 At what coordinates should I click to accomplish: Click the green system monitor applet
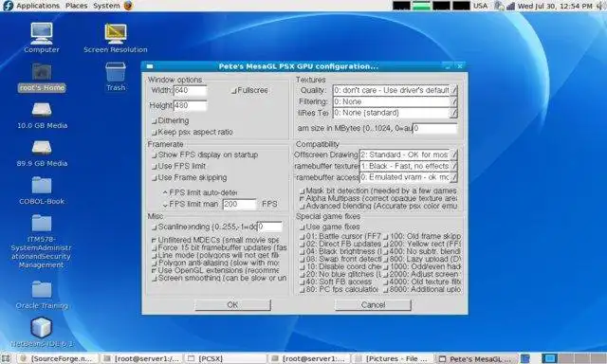pos(421,6)
